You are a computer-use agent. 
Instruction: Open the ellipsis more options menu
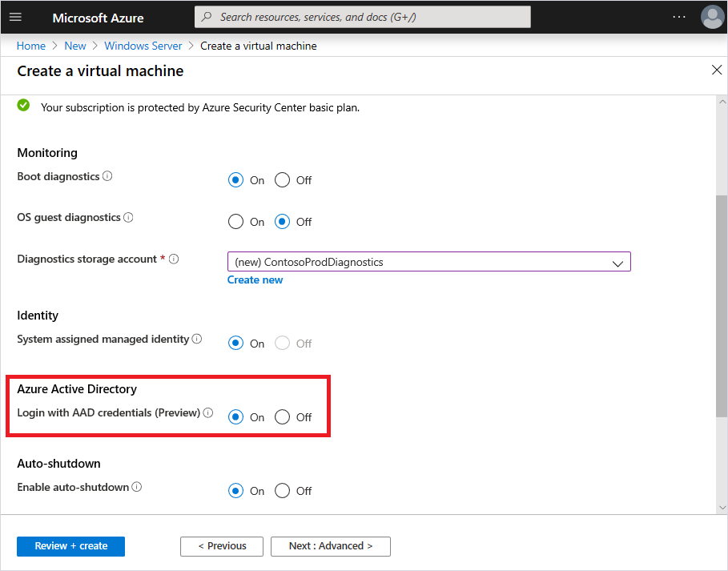click(x=679, y=17)
